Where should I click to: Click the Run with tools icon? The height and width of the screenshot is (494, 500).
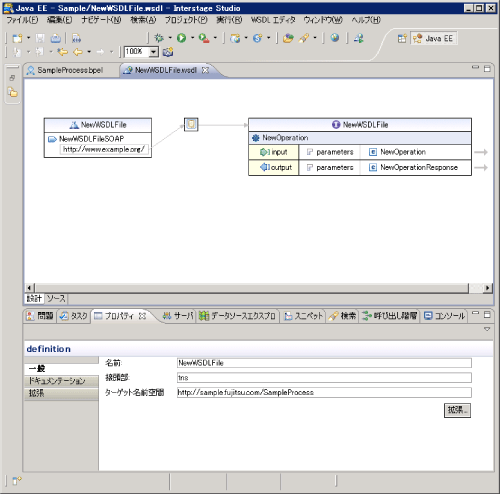pos(204,38)
